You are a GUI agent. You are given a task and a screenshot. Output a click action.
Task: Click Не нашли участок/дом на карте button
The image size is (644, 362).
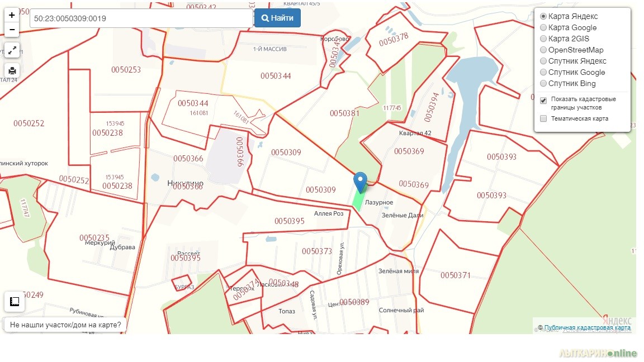point(65,325)
